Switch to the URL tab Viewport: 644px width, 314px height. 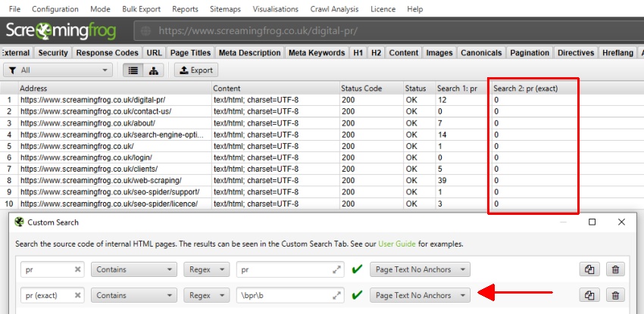154,53
